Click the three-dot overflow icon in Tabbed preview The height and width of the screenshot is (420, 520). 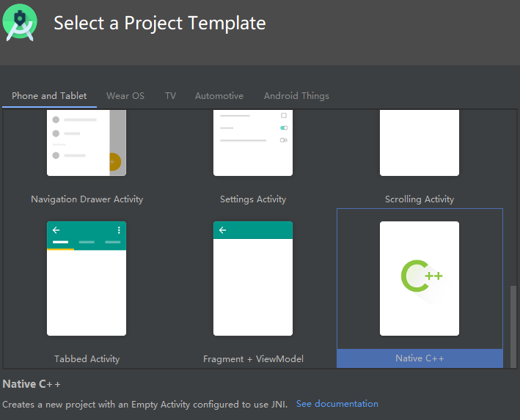(119, 230)
